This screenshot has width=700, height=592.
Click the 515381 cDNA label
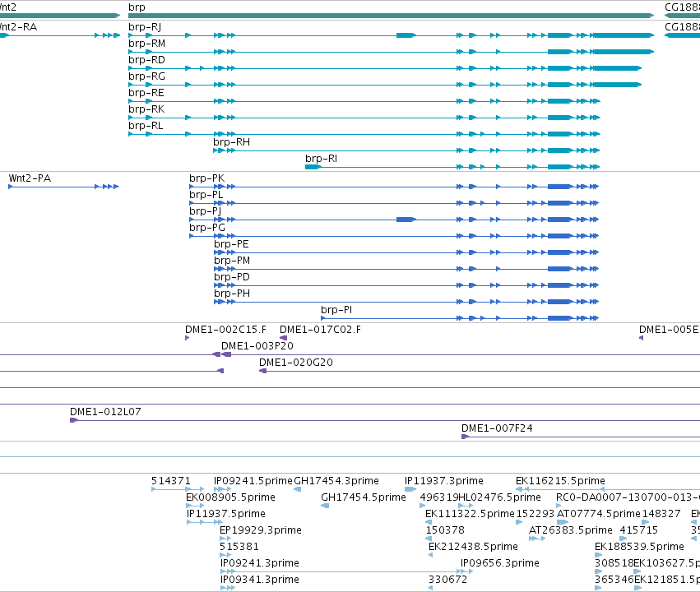(x=239, y=547)
